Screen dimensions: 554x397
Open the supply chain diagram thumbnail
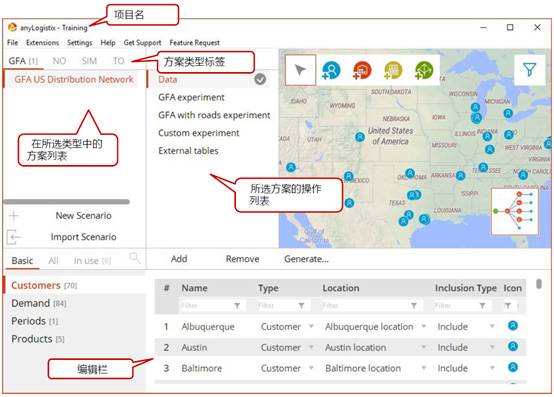pyautogui.click(x=515, y=211)
